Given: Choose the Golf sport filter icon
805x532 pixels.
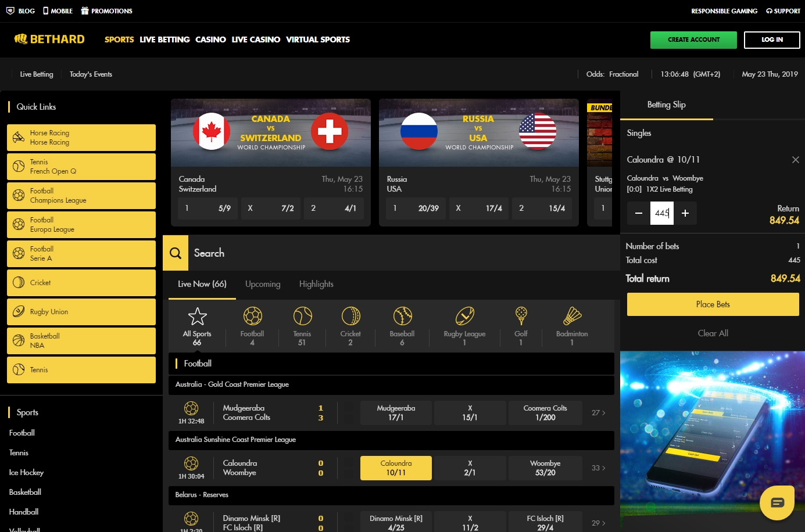Looking at the screenshot, I should pyautogui.click(x=521, y=317).
